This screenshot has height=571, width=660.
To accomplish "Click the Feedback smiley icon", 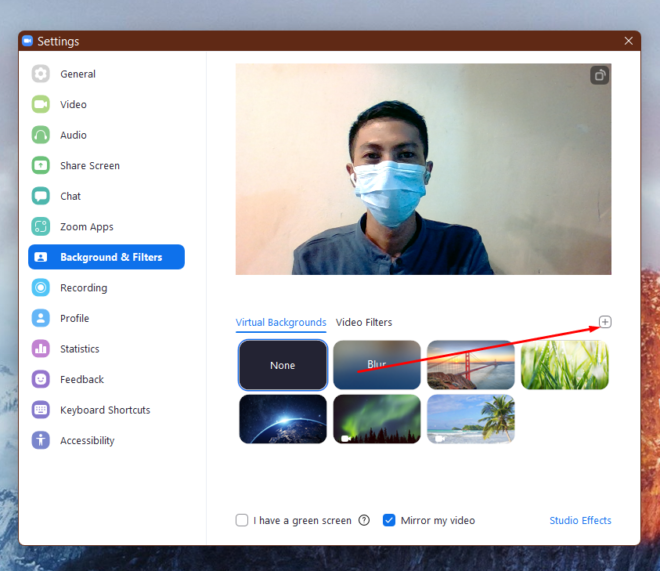I will click(x=41, y=379).
